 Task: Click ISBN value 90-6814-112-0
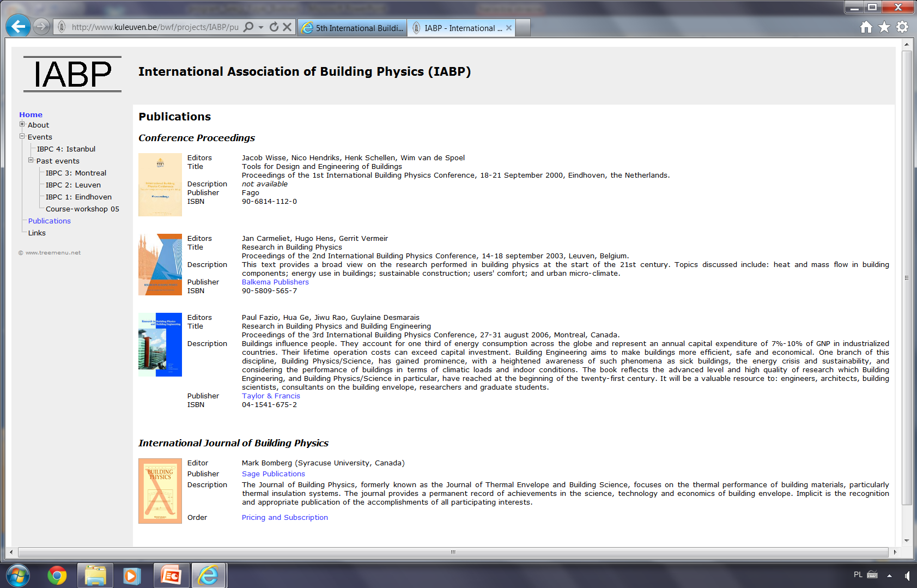(269, 201)
